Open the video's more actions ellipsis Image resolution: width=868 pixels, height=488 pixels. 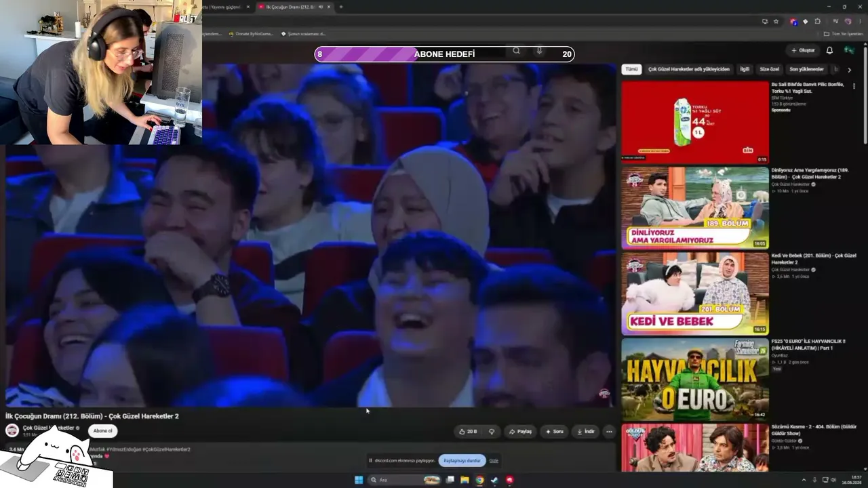coord(609,431)
